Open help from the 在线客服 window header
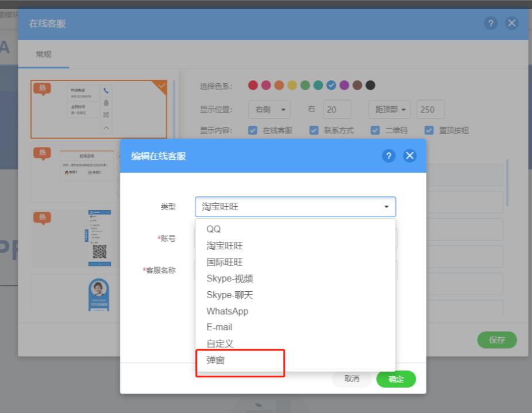This screenshot has height=413, width=532. [491, 23]
